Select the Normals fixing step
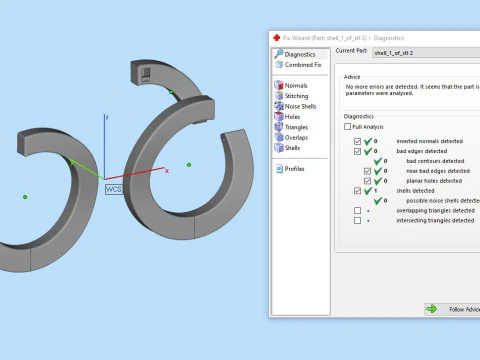Screen dimensions: 480x360 click(291, 85)
